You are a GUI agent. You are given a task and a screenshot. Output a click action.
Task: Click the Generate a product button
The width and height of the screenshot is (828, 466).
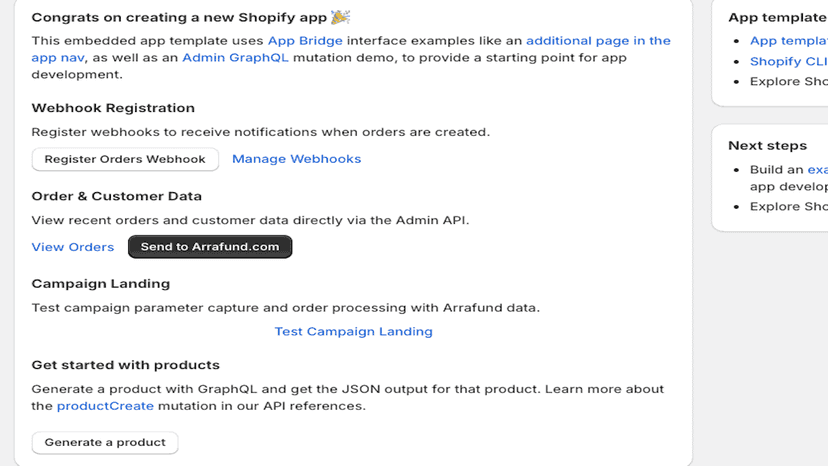tap(105, 442)
